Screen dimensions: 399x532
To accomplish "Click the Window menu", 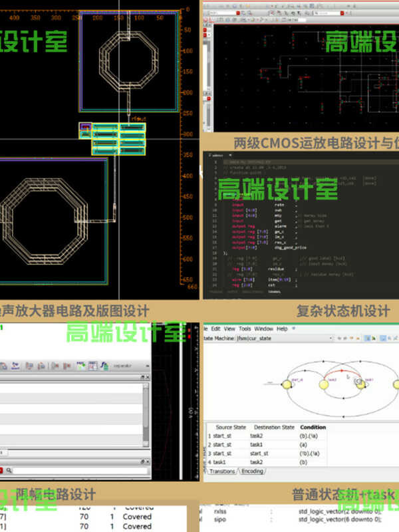I will point(264,329).
